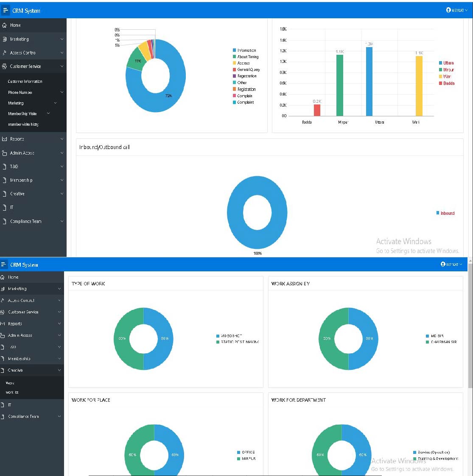The height and width of the screenshot is (476, 473).
Task: Click VIDEOSHOT legend entry in Type of Work
Action: coord(229,336)
